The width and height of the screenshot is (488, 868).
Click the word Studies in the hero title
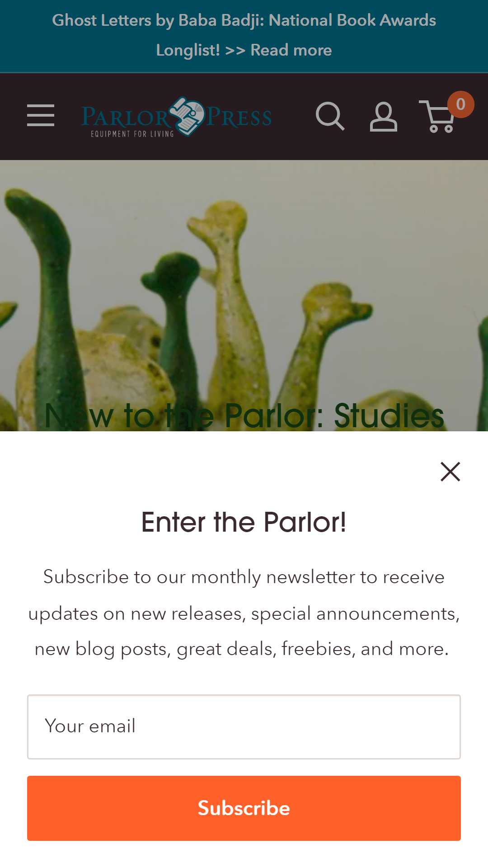[x=389, y=415]
